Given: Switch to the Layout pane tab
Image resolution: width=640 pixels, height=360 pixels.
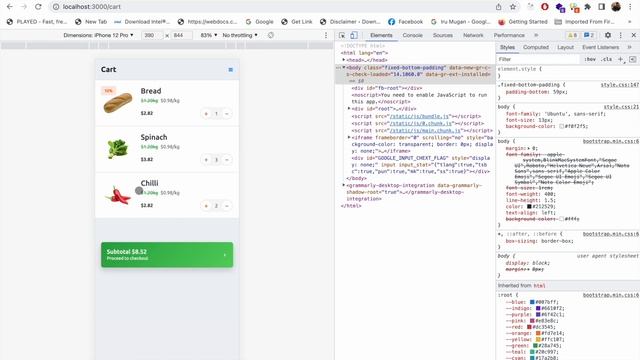Looking at the screenshot, I should (566, 47).
